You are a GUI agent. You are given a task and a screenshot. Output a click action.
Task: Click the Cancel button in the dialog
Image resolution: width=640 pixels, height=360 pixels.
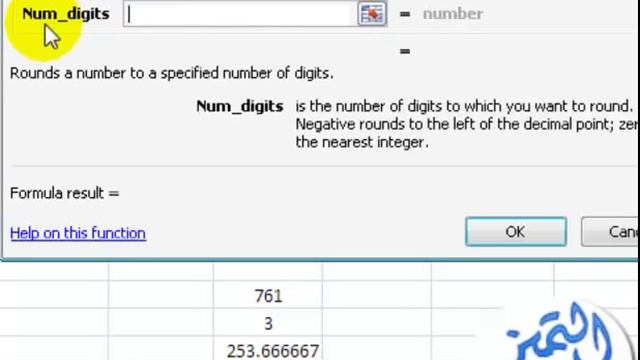click(611, 232)
